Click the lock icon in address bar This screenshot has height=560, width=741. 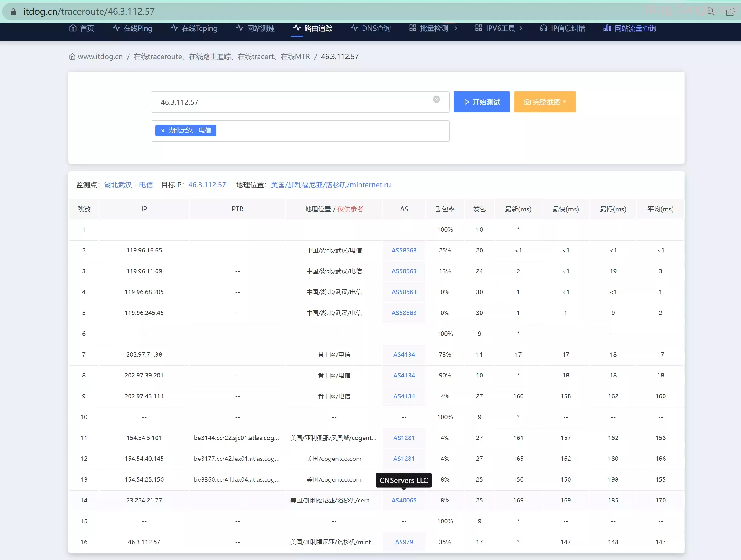(x=13, y=12)
